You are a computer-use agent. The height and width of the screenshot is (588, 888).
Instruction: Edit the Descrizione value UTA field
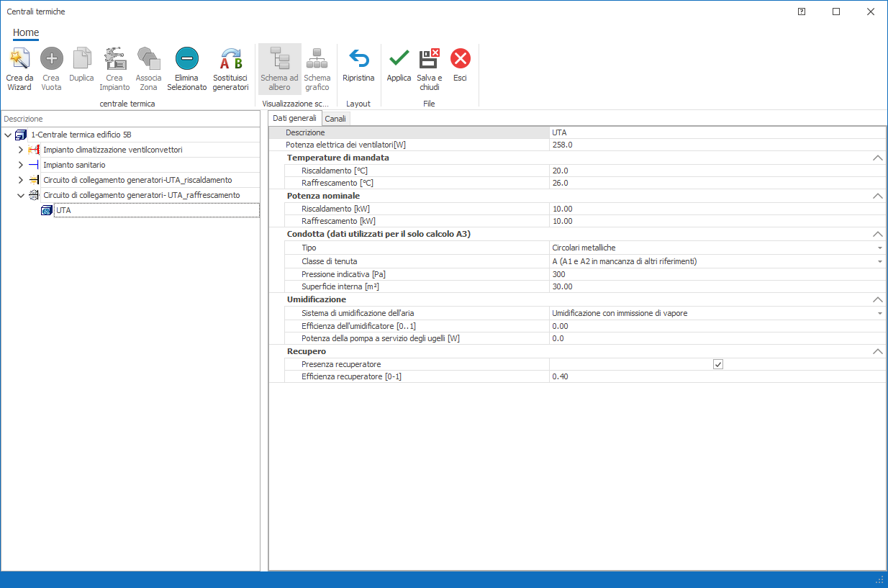[x=717, y=132]
